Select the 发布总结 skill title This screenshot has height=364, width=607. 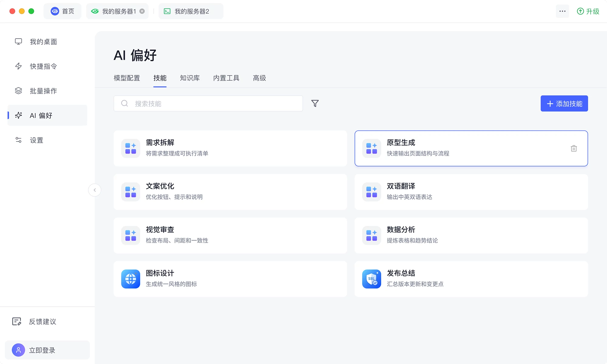(x=401, y=273)
